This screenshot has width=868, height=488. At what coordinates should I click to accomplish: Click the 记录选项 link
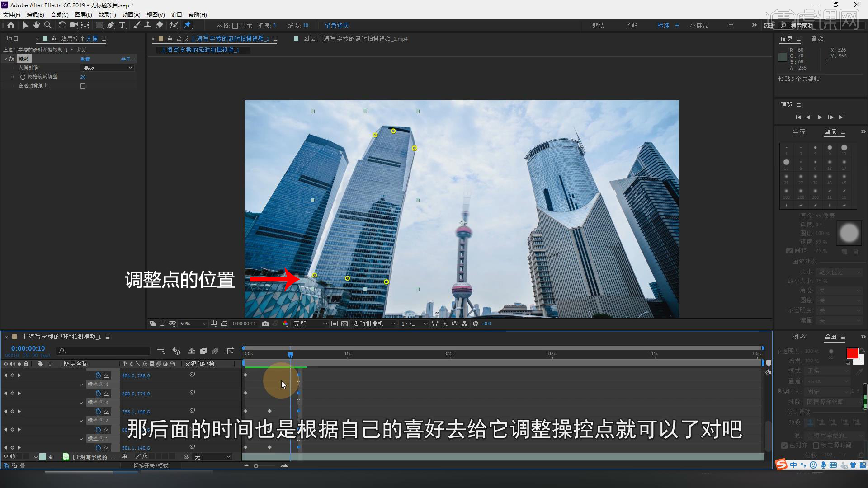coord(336,26)
